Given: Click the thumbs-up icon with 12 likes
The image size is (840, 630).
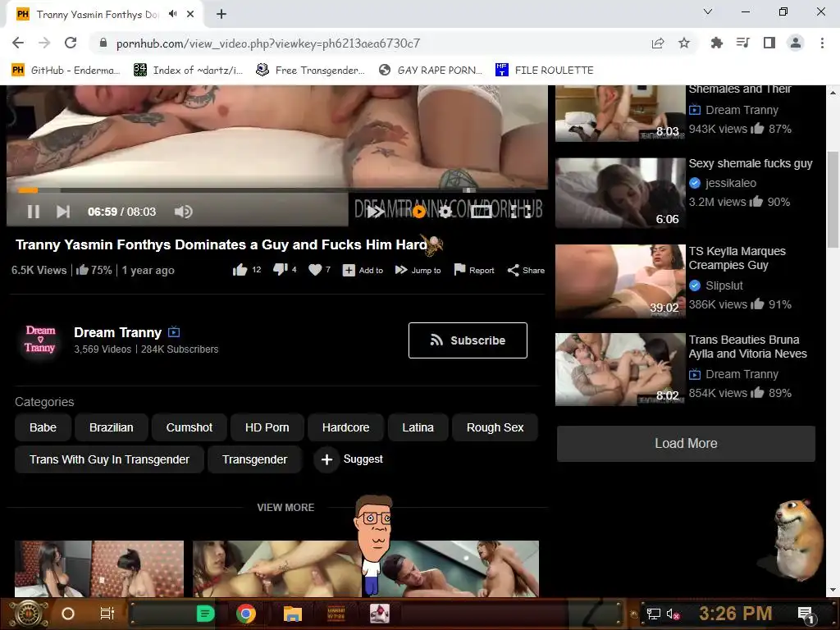Looking at the screenshot, I should (x=240, y=270).
